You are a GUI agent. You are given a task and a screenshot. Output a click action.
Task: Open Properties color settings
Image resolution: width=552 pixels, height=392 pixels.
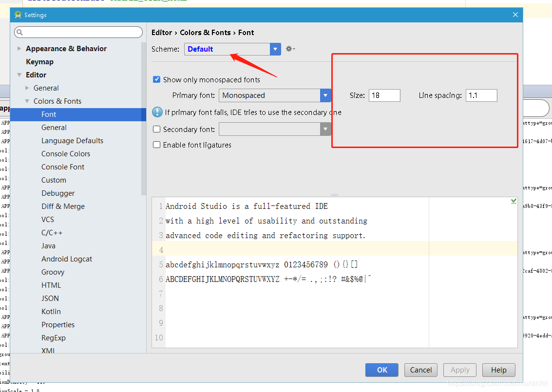point(58,324)
